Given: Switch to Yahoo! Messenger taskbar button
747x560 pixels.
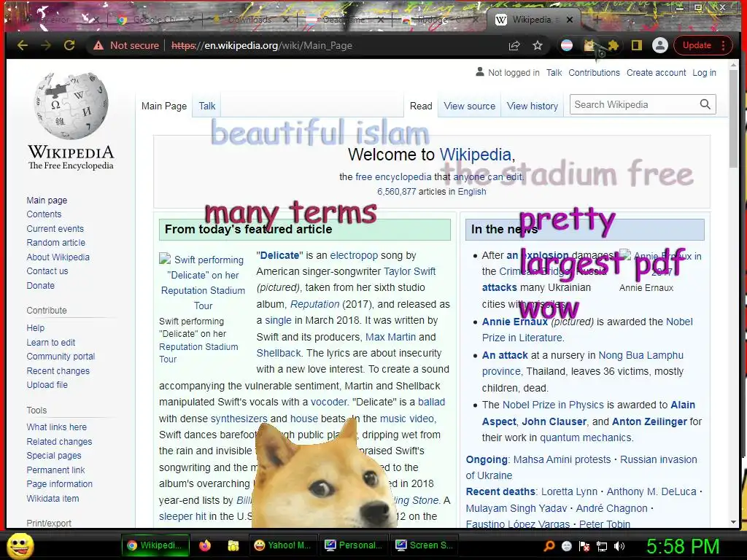Looking at the screenshot, I should (x=282, y=545).
